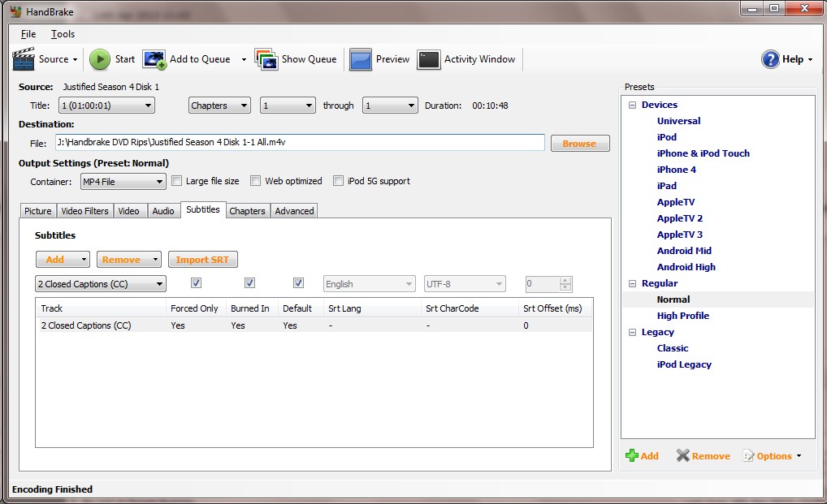Select the AppleTV 2 preset
Viewport: 827px width, 504px height.
[679, 218]
